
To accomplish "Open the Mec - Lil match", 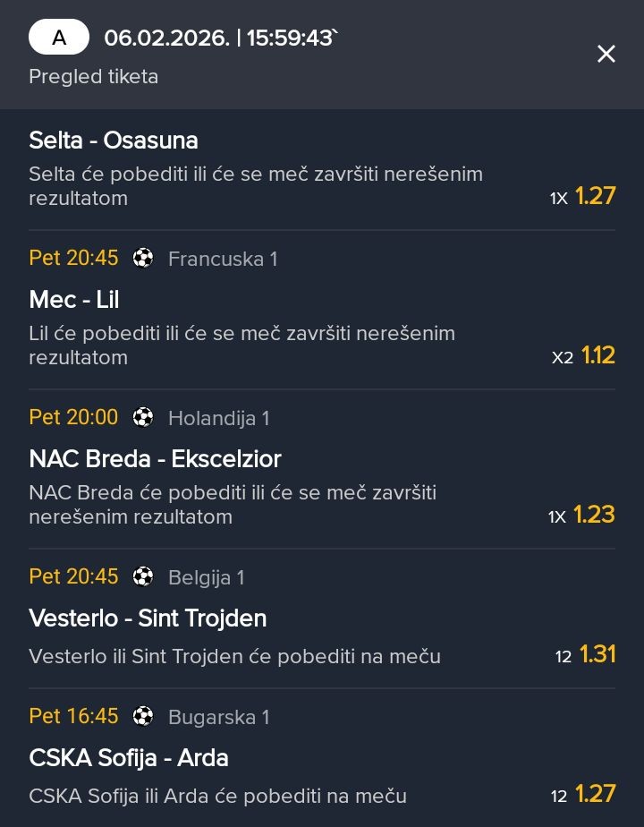I will (x=74, y=300).
